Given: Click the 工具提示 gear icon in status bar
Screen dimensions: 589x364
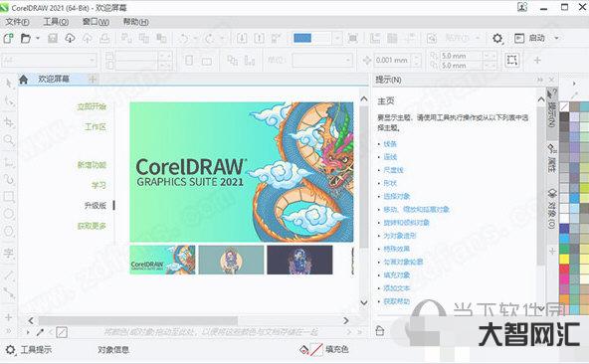Looking at the screenshot, I should pos(10,350).
